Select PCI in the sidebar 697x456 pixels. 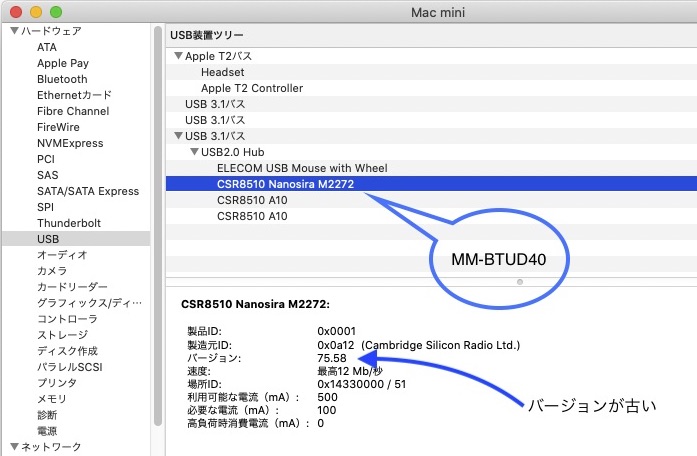coord(46,159)
